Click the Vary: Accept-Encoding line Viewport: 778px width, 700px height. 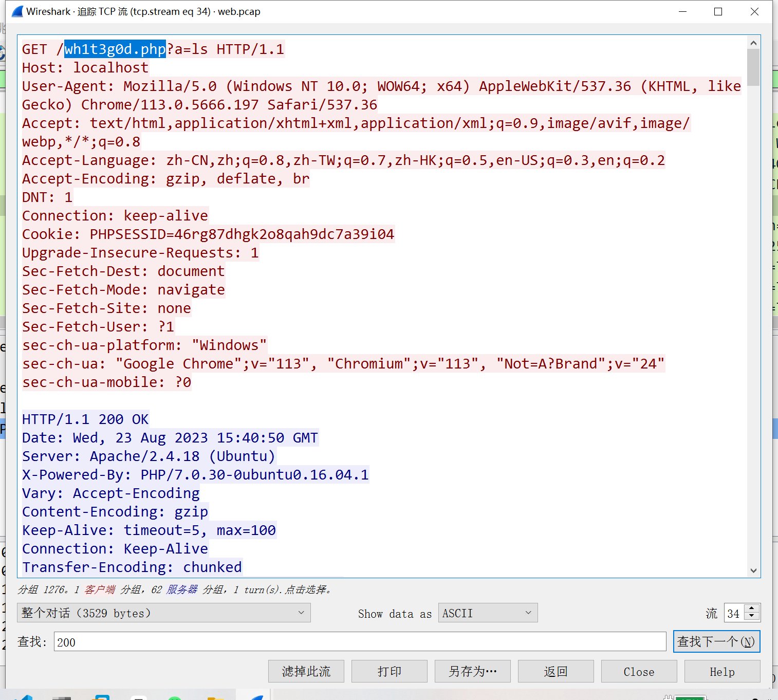[110, 493]
